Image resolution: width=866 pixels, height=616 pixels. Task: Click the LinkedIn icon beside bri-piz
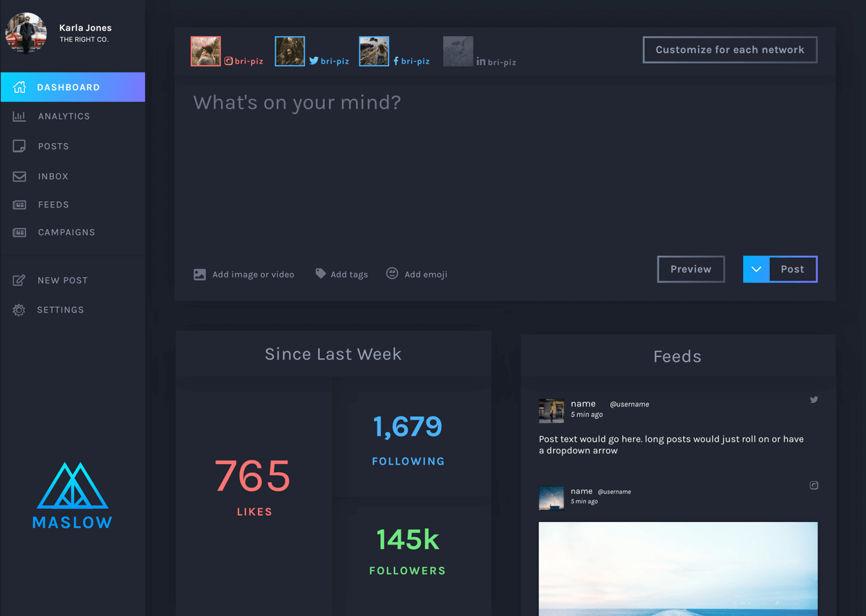(480, 62)
